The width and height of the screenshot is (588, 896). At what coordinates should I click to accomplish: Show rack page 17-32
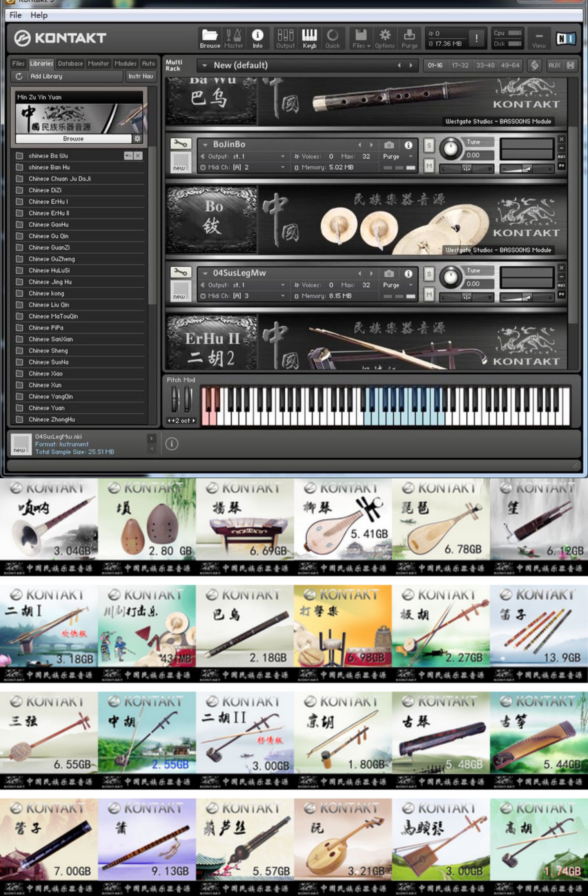coord(460,65)
